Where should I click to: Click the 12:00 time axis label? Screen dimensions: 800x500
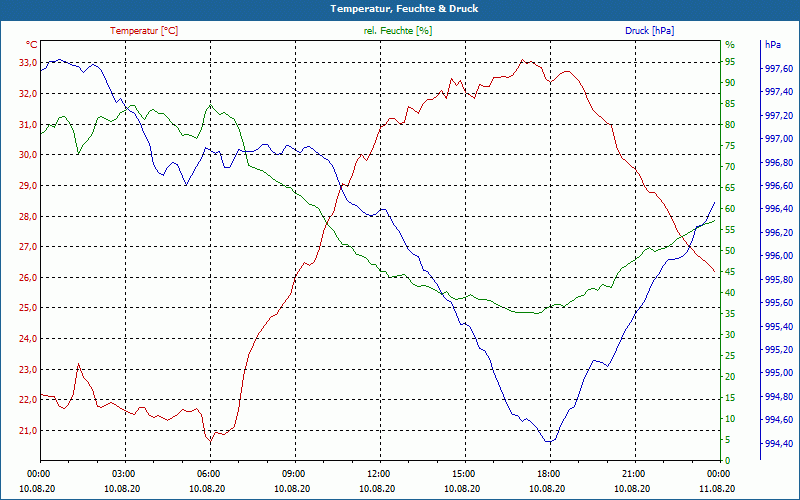point(378,473)
